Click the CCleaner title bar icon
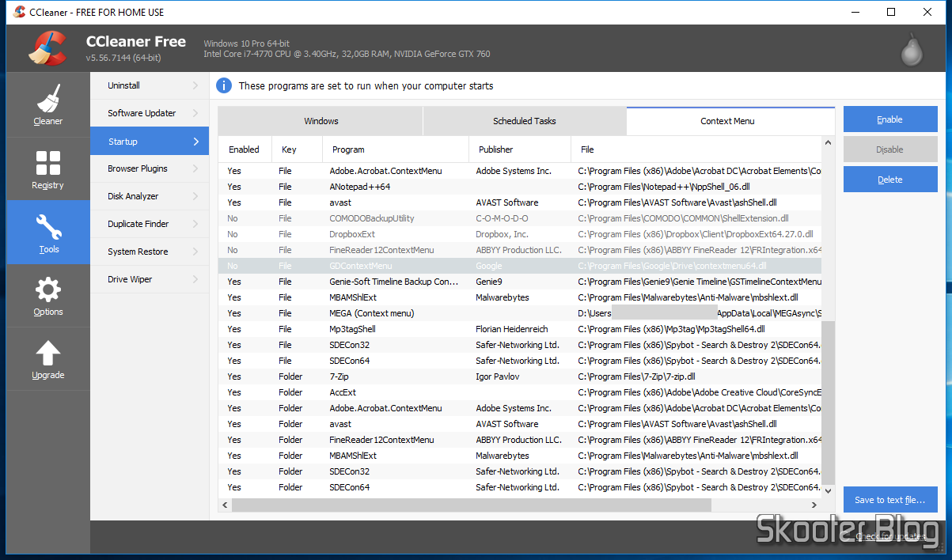This screenshot has width=952, height=560. [19, 12]
